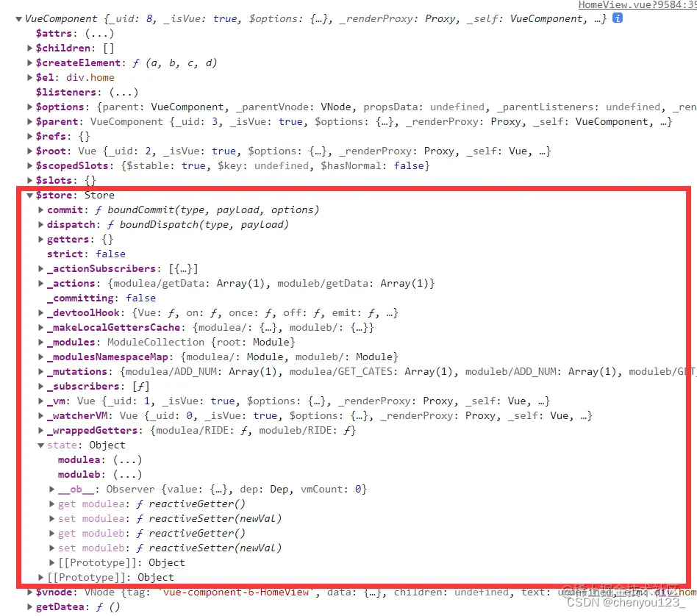Click the blue info icon after VueComponent
Viewport: 697px width, 616px height.
pyautogui.click(x=618, y=18)
